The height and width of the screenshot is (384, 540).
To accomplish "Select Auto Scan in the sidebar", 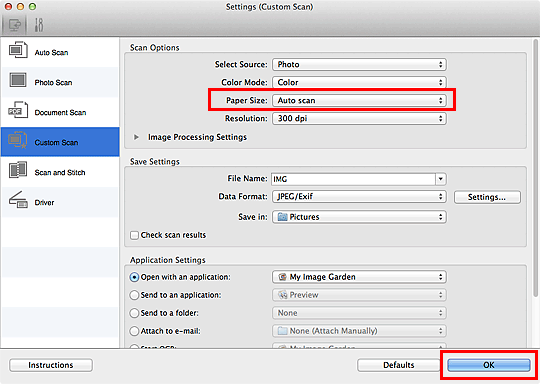I will pyautogui.click(x=60, y=52).
